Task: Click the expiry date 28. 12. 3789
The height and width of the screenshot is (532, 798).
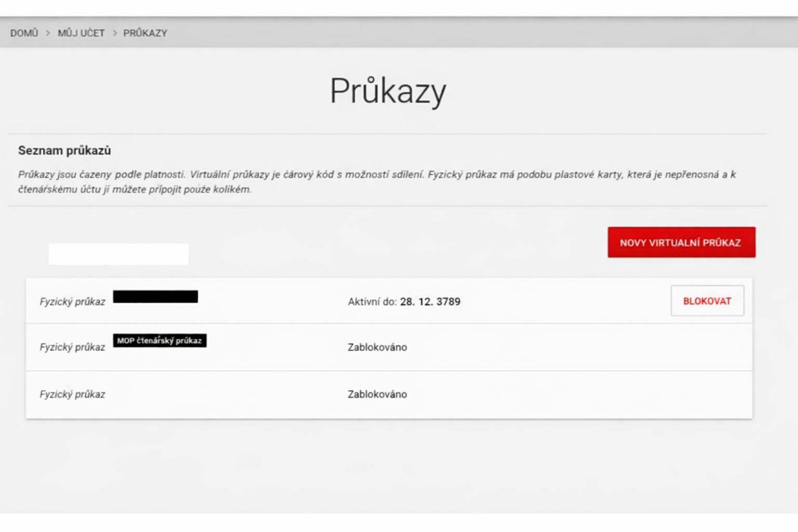Action: [430, 302]
